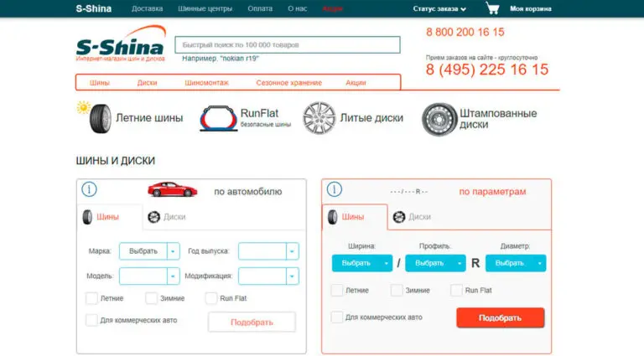The width and height of the screenshot is (644, 356).
Task: Open RunFlat tire cross-section icon
Action: (x=219, y=119)
